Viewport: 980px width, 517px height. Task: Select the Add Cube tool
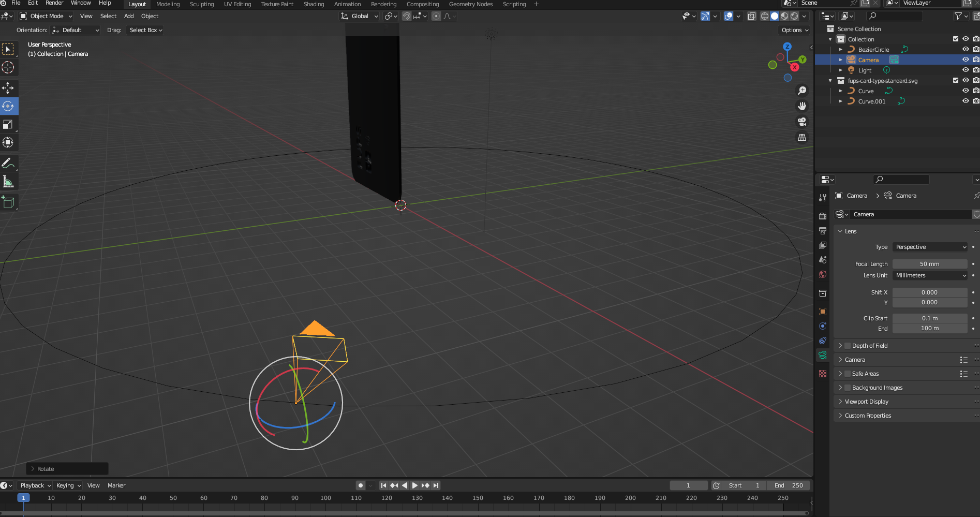(x=8, y=202)
